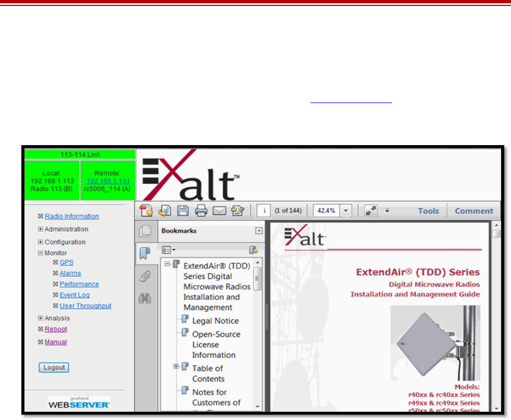
Task: Expand the Analysis menu
Action: point(40,318)
